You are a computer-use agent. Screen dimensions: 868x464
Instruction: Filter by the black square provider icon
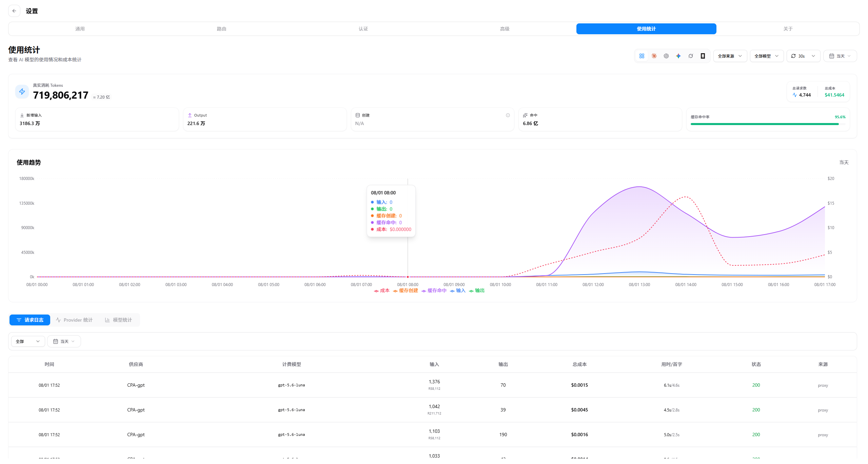703,56
